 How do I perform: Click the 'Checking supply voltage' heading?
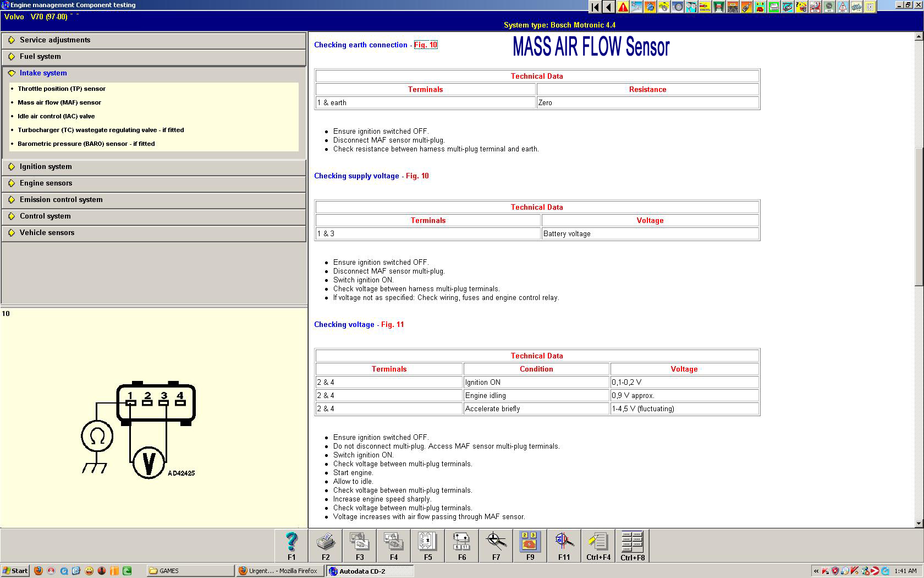click(356, 176)
